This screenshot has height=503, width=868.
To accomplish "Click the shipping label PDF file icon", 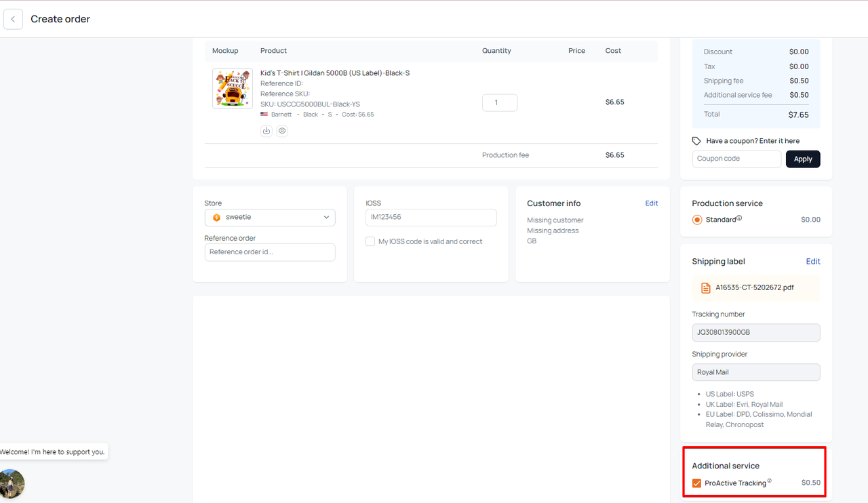I will 706,287.
